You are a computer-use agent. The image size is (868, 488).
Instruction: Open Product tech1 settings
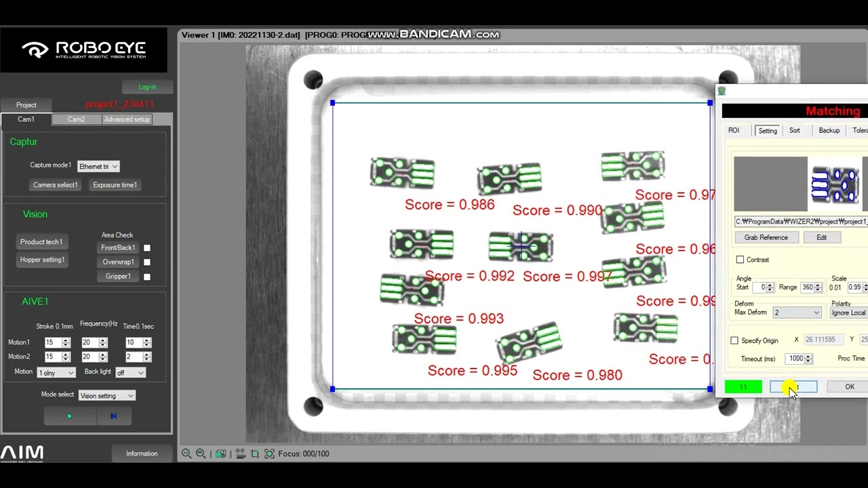41,242
